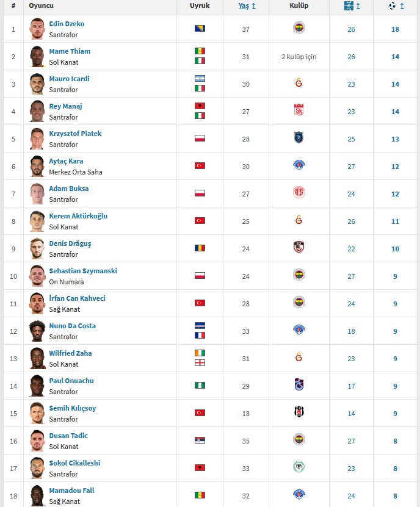Click Galatasaray logo in Mauro Icardi row
This screenshot has height=507, width=420.
[x=299, y=83]
